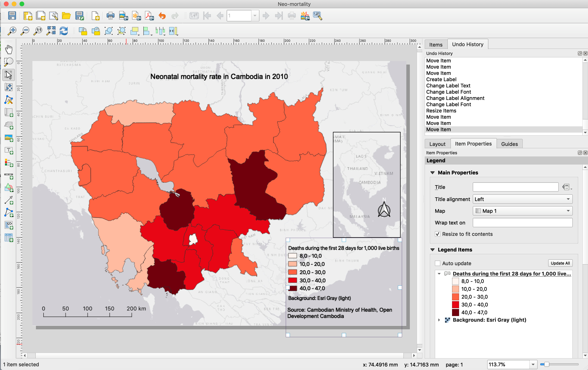The image size is (588, 370).
Task: Click the Update All button
Action: [560, 263]
